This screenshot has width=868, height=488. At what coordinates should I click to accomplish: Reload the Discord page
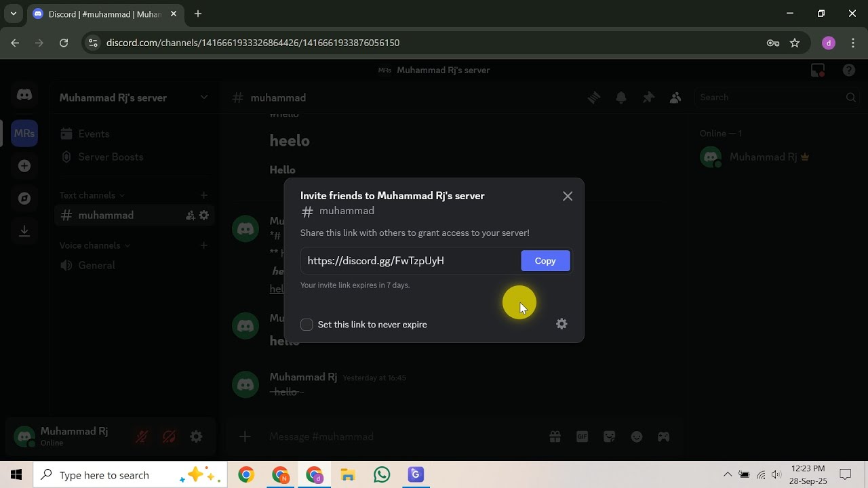click(64, 43)
